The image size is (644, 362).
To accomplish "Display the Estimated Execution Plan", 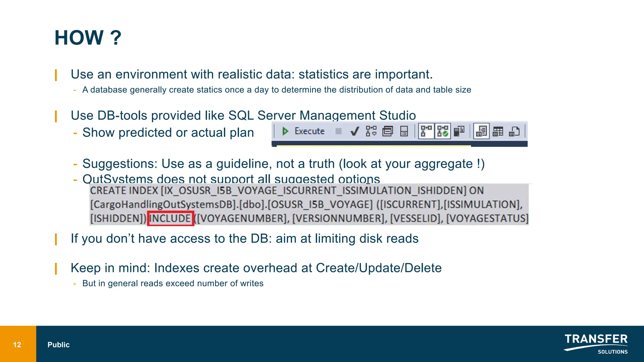I will 371,131.
